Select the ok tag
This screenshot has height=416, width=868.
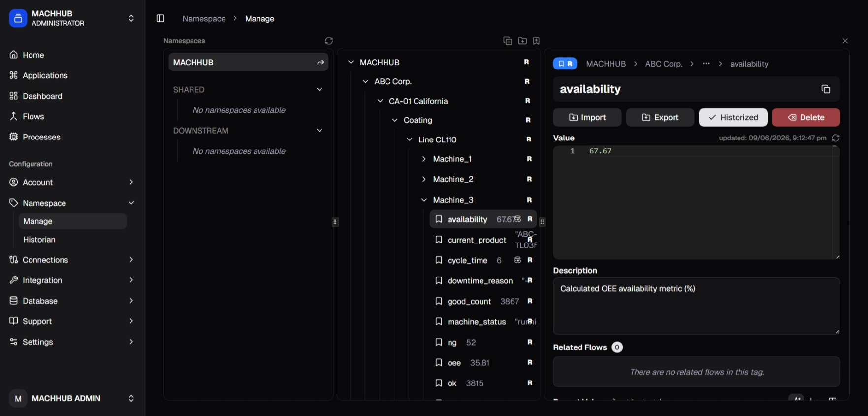483,383
